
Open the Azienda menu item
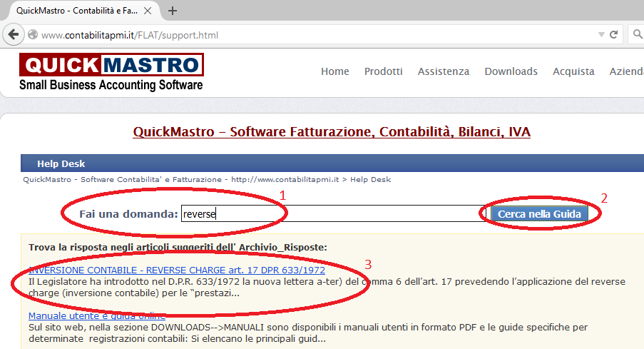tap(627, 71)
